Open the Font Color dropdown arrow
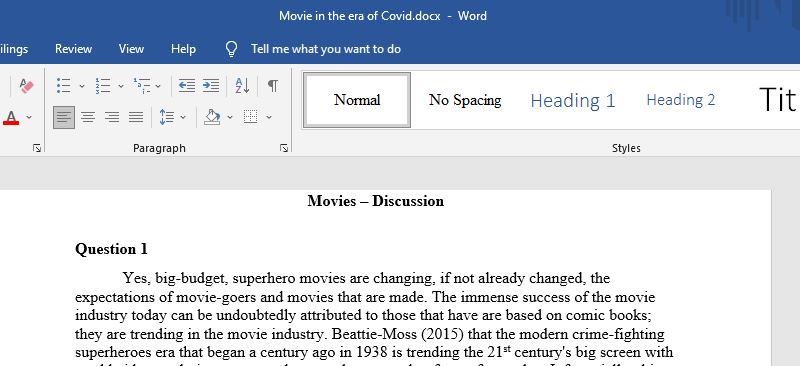The height and width of the screenshot is (366, 800). pyautogui.click(x=29, y=117)
